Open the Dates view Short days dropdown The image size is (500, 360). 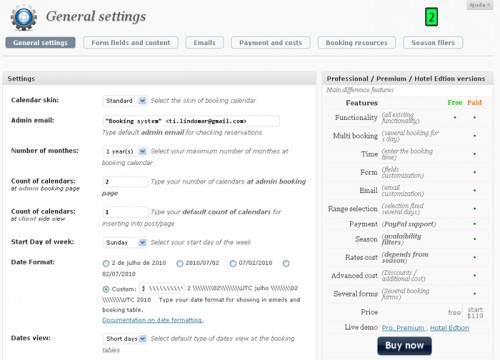point(125,339)
